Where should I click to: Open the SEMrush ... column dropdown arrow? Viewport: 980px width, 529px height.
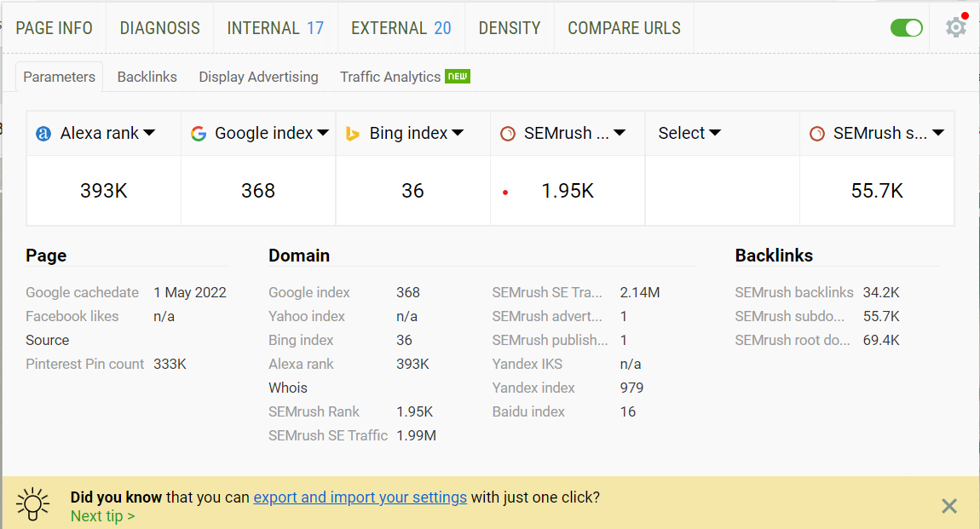point(620,133)
